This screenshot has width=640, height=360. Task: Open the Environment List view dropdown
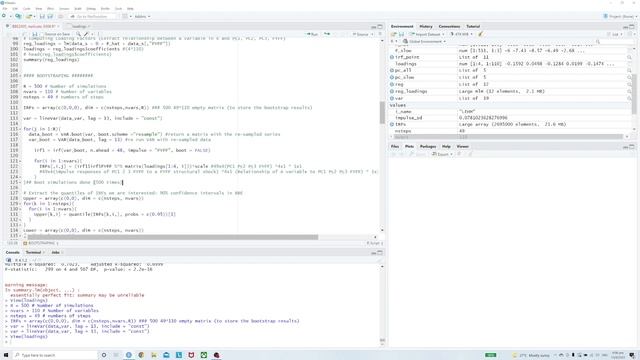click(615, 34)
